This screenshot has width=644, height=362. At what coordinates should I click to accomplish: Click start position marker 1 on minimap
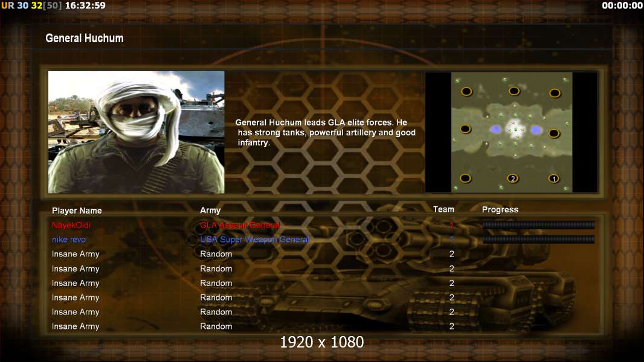pyautogui.click(x=553, y=179)
